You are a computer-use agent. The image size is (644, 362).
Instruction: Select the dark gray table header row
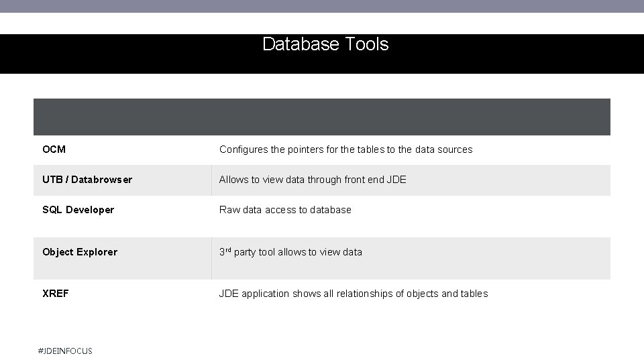tap(322, 117)
